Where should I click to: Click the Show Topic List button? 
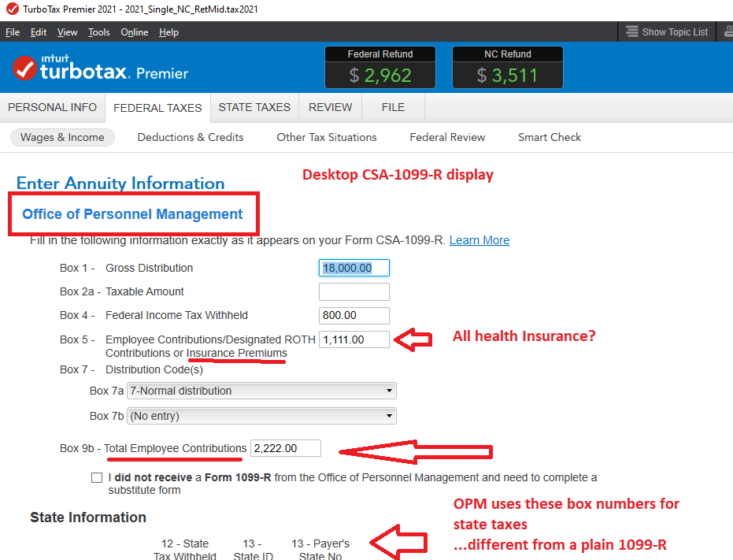(x=667, y=32)
